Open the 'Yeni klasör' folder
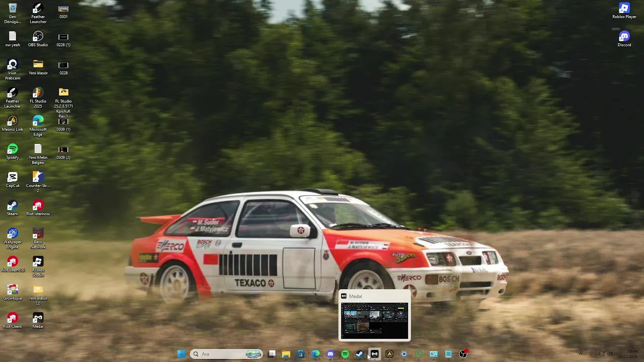Viewport: 644px width, 362px height. pos(38,67)
